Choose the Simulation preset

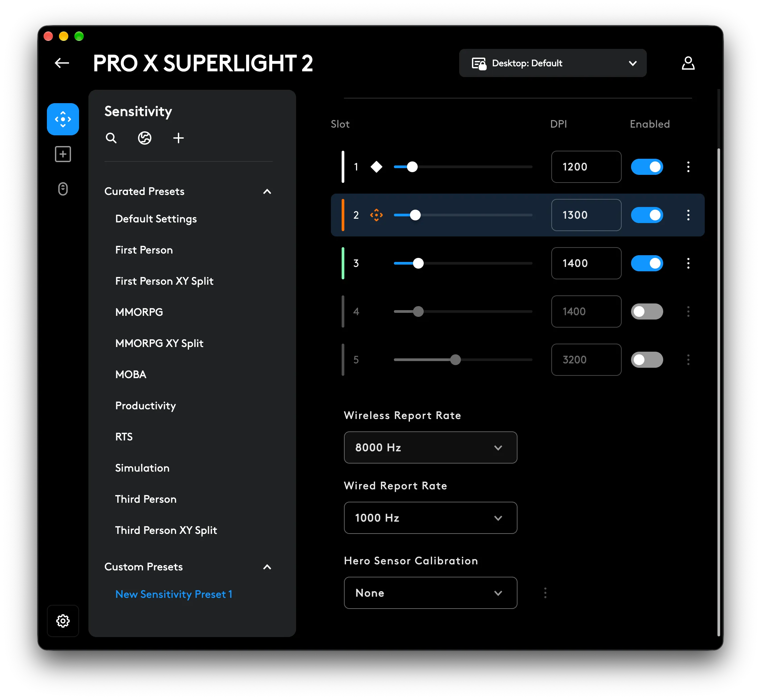coord(142,468)
